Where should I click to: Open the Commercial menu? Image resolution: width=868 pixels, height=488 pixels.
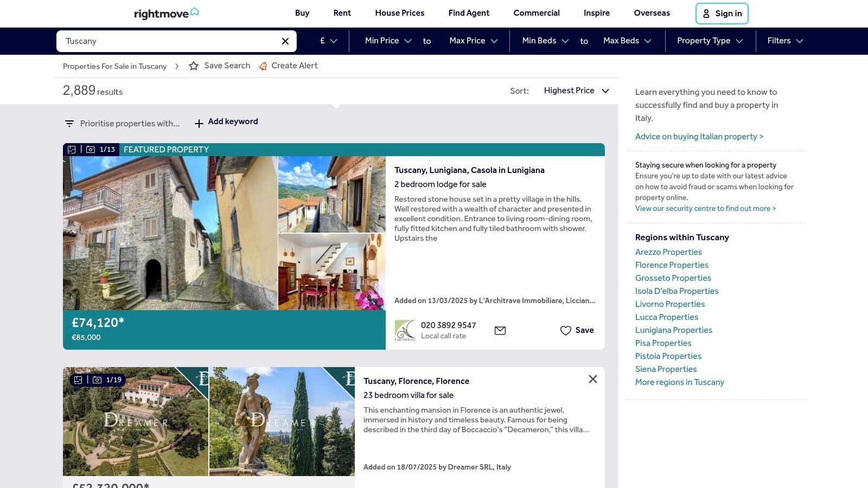coord(537,13)
